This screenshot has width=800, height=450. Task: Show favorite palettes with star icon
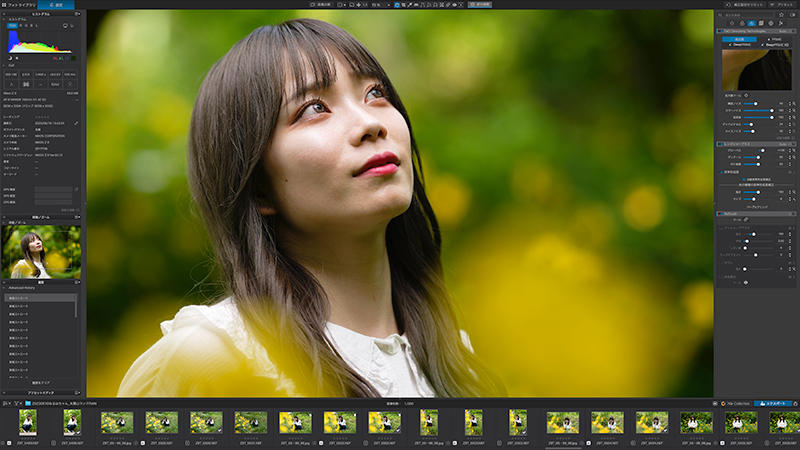781,15
